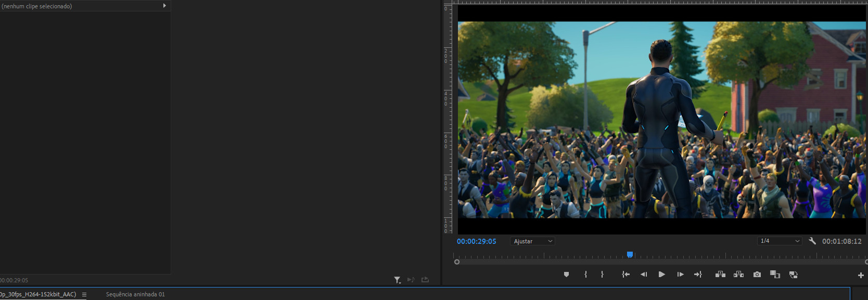
Task: Open the wrench settings menu
Action: pos(812,241)
